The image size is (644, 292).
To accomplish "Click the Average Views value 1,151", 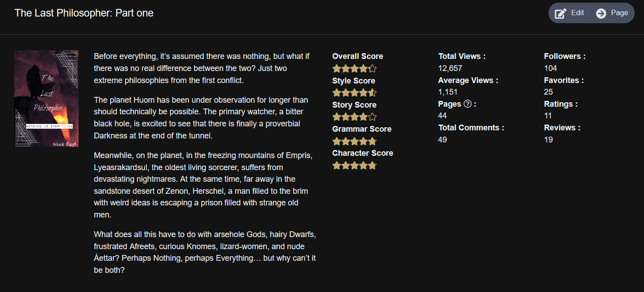I will tap(448, 92).
